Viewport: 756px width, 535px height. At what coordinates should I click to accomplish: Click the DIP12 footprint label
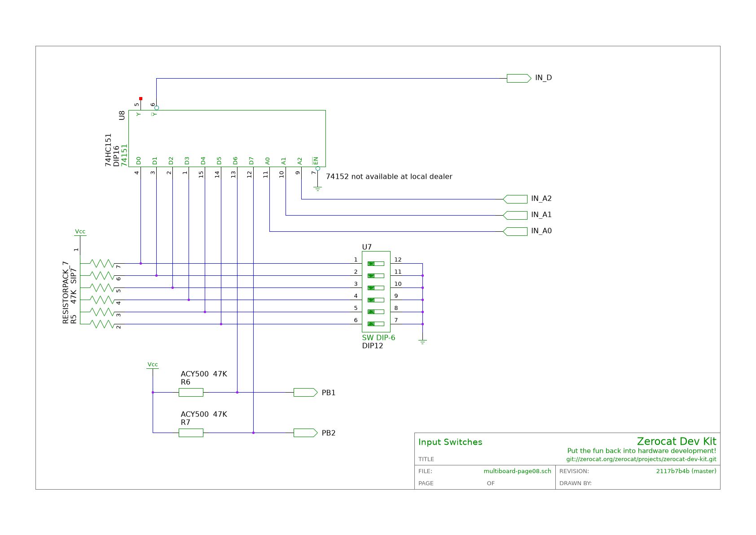373,346
